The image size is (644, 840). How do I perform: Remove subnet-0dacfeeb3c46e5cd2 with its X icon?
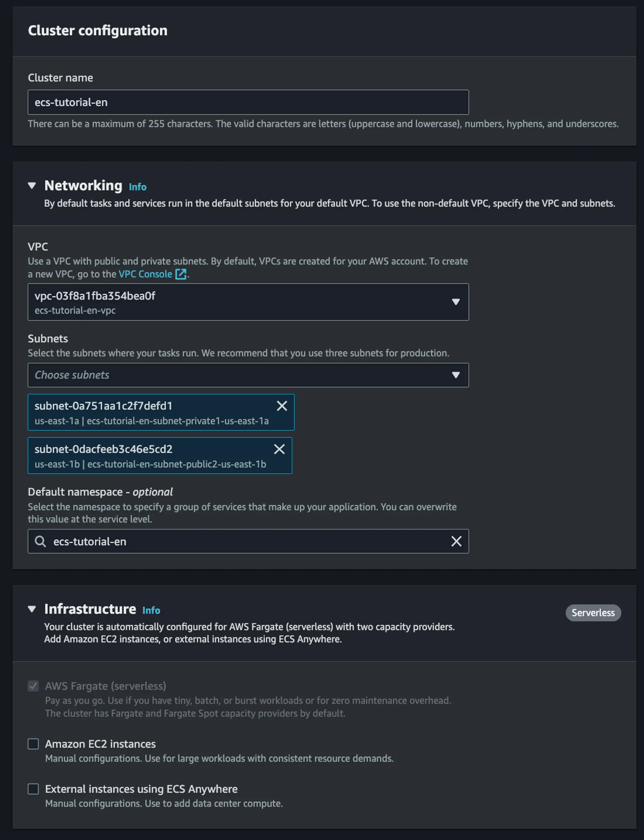pos(279,449)
